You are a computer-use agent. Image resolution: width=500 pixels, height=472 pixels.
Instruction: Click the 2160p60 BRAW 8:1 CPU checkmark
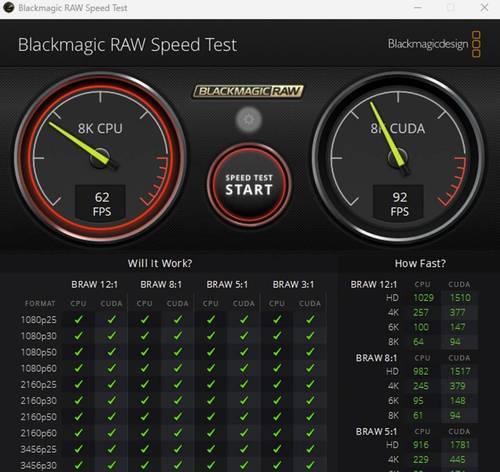pos(145,433)
